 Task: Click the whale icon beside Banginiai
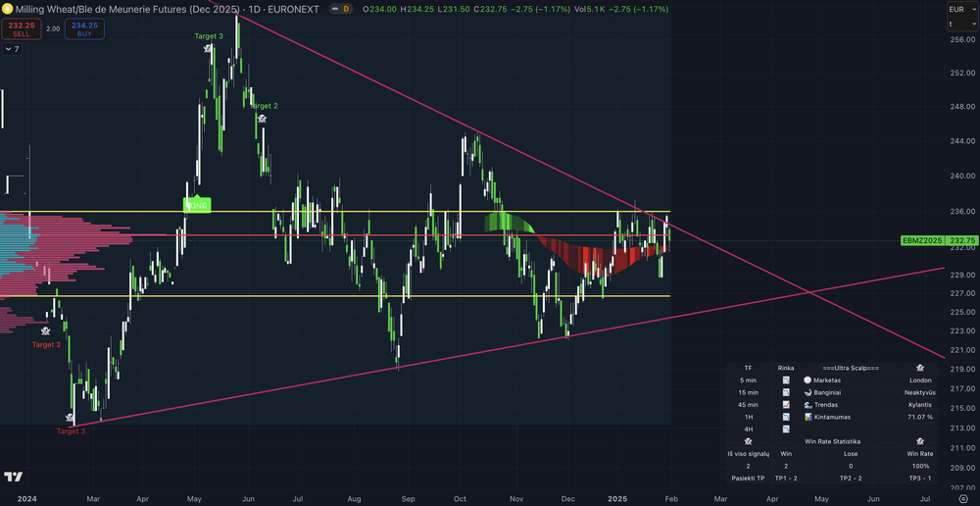point(808,393)
